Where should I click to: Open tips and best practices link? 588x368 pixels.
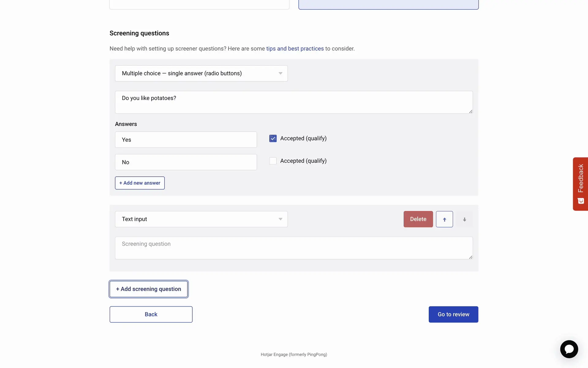tap(295, 49)
